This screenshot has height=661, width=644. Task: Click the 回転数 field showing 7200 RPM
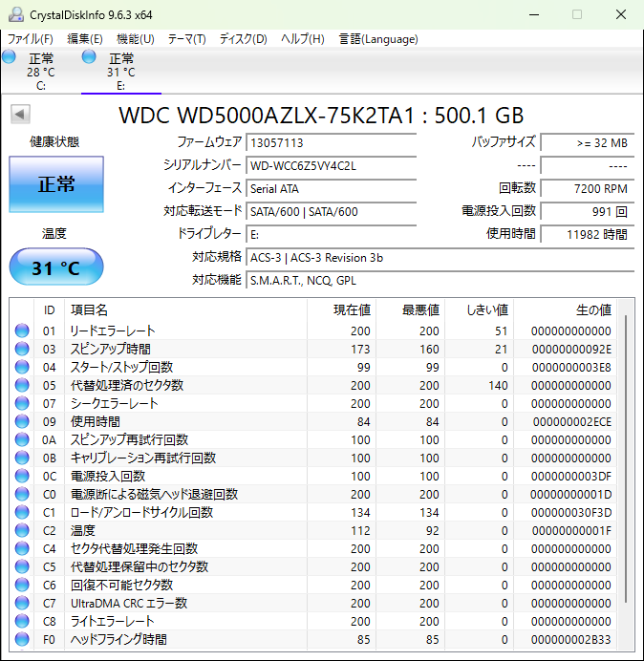588,188
